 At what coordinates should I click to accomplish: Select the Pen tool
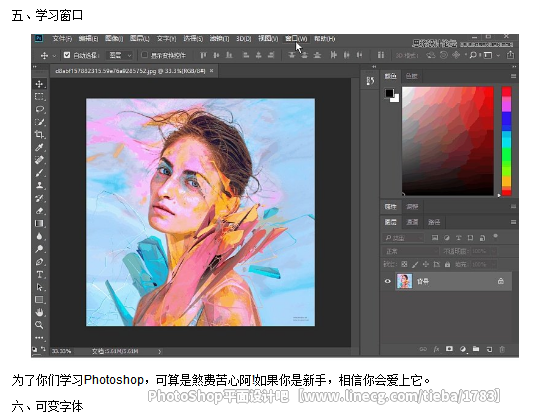39,262
